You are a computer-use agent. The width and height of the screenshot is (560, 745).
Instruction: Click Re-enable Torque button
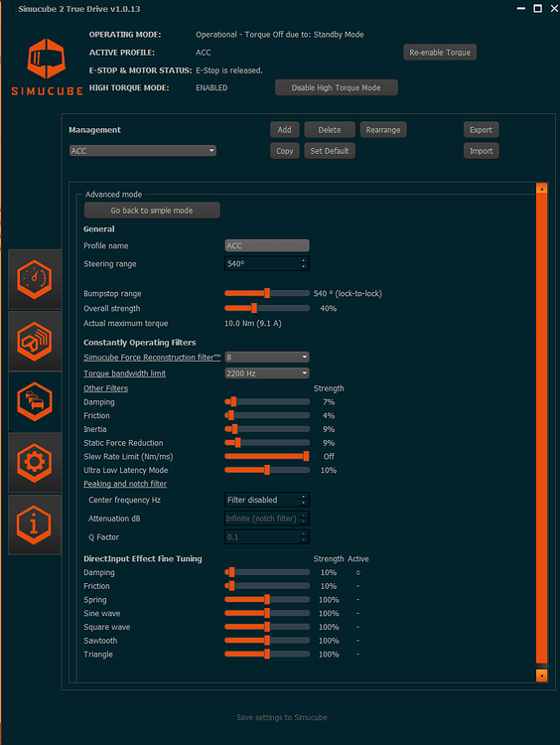[x=440, y=53]
